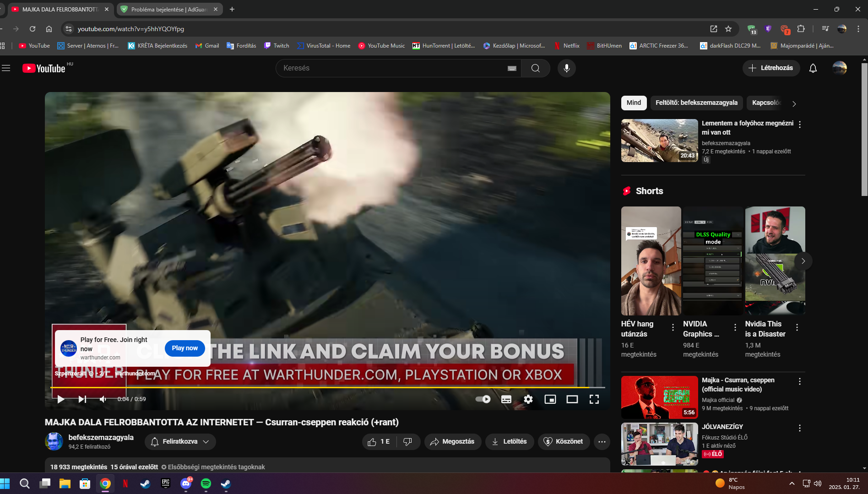The image size is (868, 494).
Task: Open more actions menu under video
Action: [x=602, y=442]
